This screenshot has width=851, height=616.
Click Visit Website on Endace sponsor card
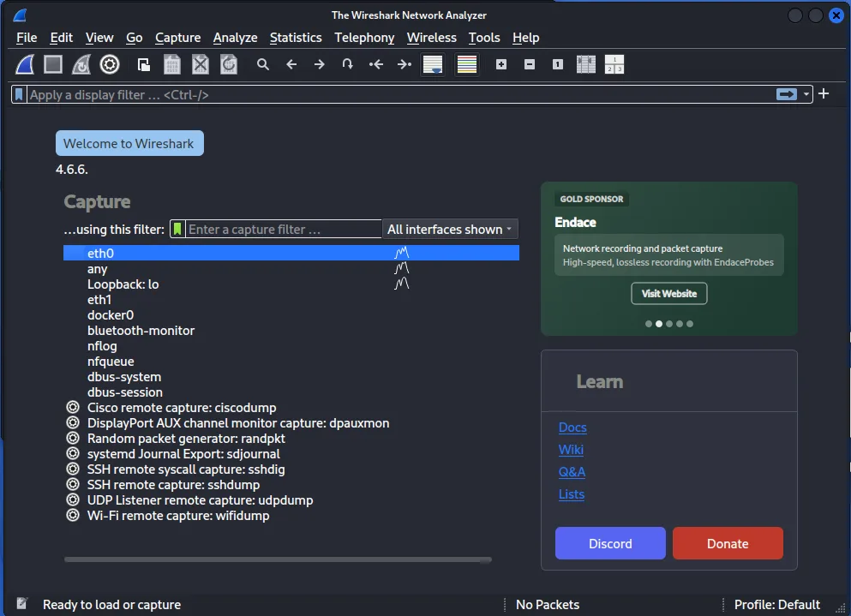669,294
